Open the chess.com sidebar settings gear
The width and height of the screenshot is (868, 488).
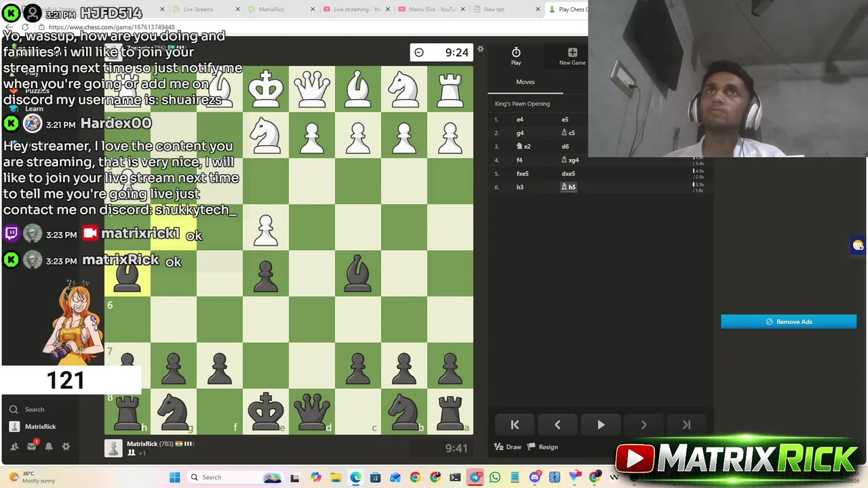click(x=66, y=446)
